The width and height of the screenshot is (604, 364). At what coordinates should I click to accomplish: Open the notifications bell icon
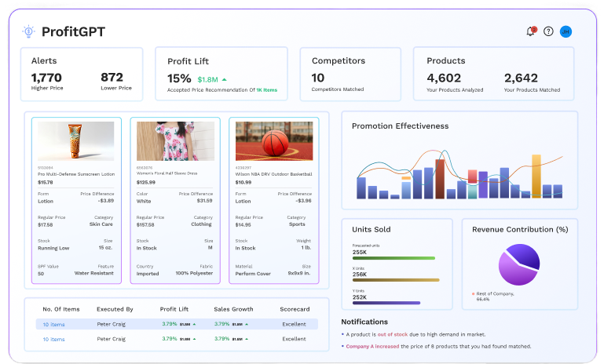click(x=531, y=31)
